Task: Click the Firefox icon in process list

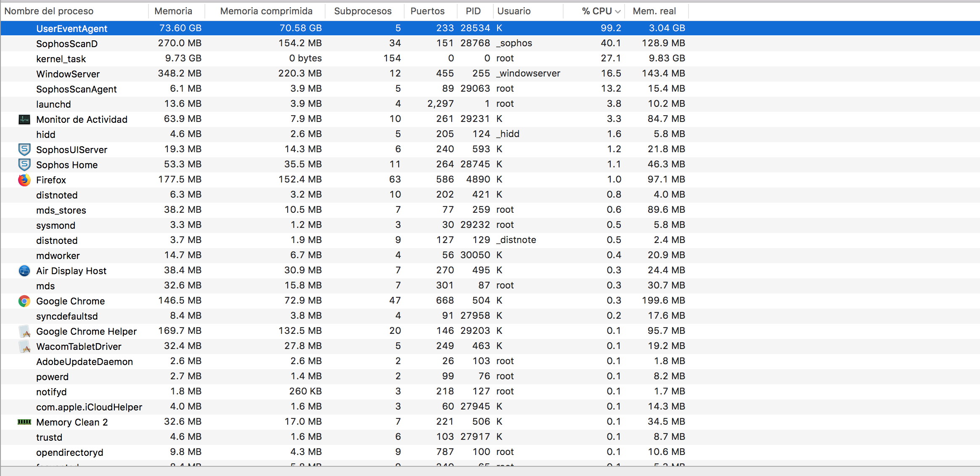Action: tap(24, 180)
